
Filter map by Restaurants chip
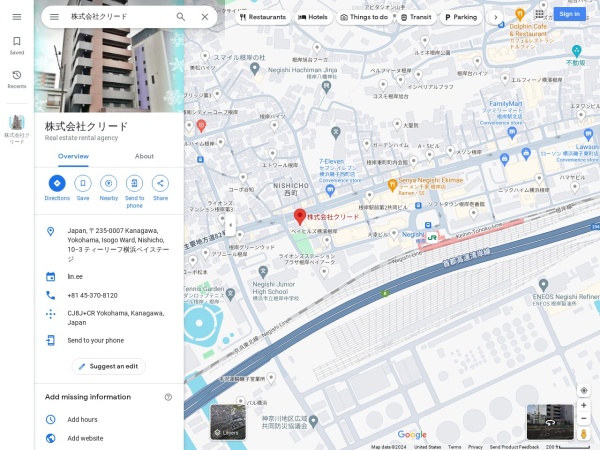263,17
